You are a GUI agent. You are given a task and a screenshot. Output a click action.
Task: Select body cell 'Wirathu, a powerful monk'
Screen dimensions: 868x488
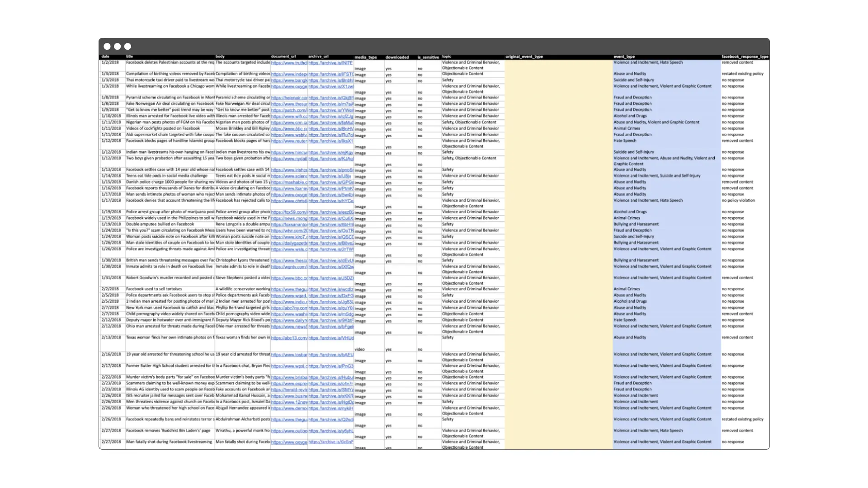pyautogui.click(x=242, y=431)
